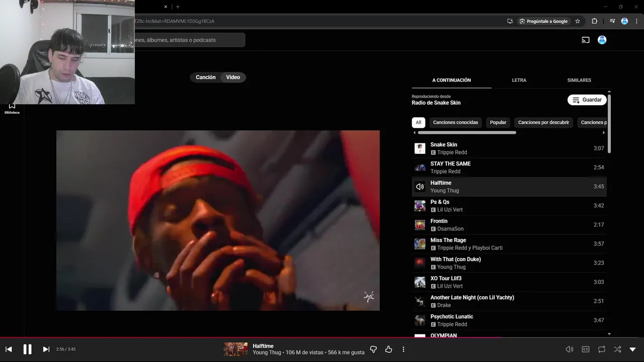Image resolution: width=644 pixels, height=362 pixels.
Task: Open Chrome profile avatar
Action: [x=624, y=21]
